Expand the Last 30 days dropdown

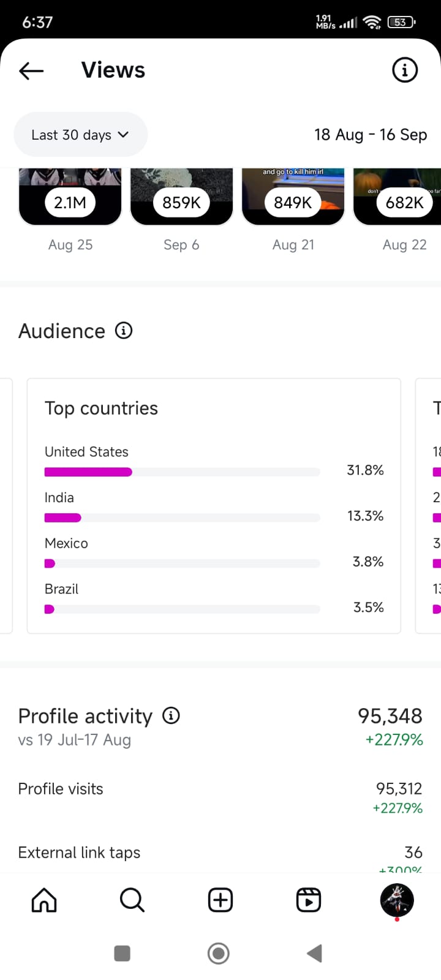coord(80,135)
